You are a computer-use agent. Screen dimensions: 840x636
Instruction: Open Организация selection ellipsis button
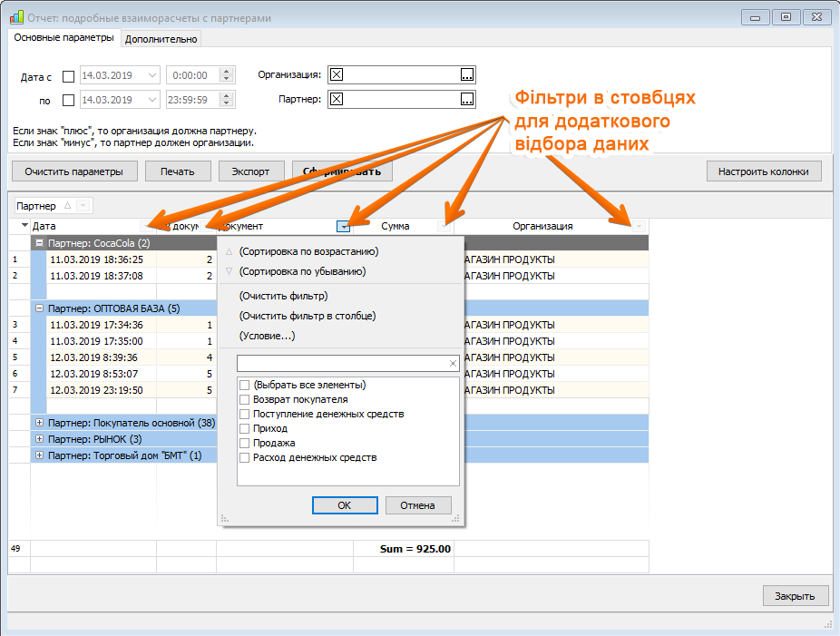click(x=467, y=74)
